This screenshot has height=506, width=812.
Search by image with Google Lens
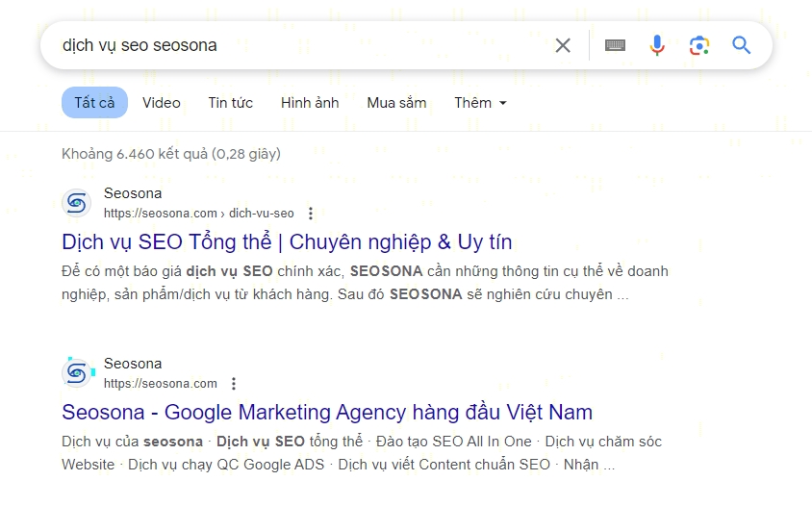coord(699,45)
